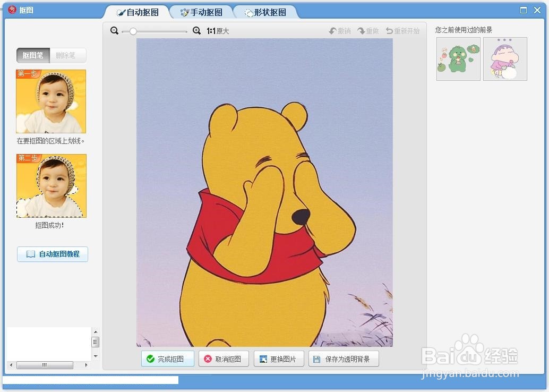Image resolution: width=549 pixels, height=392 pixels.
Task: Click the horizontal scrollbar thumb
Action: pyautogui.click(x=45, y=365)
